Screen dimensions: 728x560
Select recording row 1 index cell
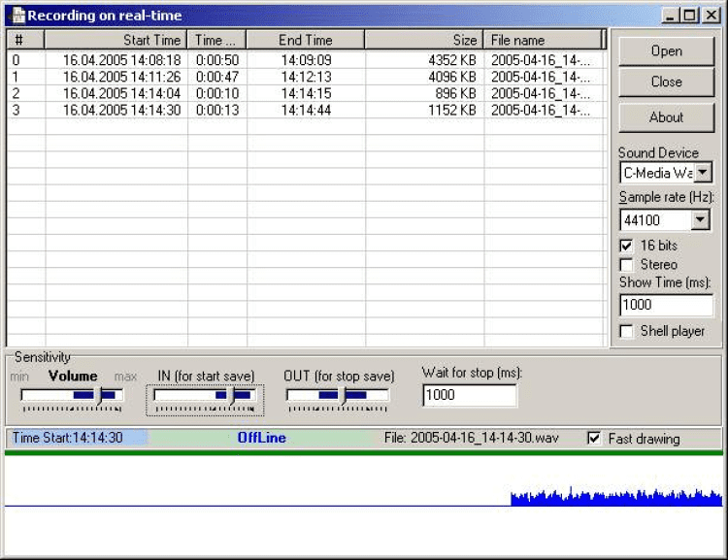coord(17,77)
